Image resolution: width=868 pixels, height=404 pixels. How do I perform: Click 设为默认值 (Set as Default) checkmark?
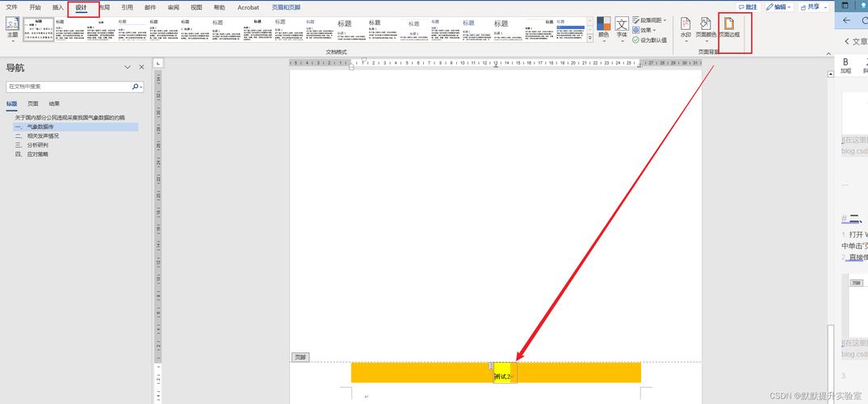pos(636,40)
